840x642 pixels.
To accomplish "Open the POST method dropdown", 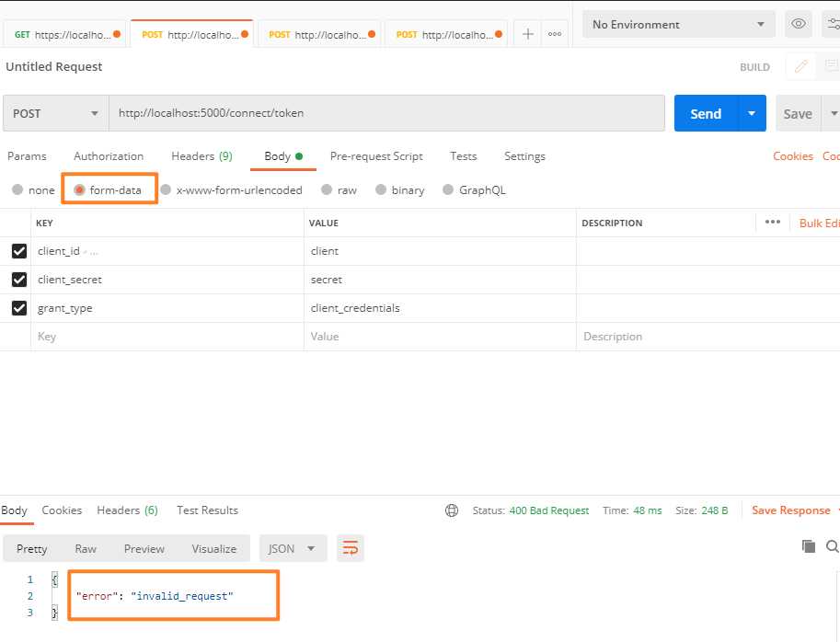I will tap(56, 113).
